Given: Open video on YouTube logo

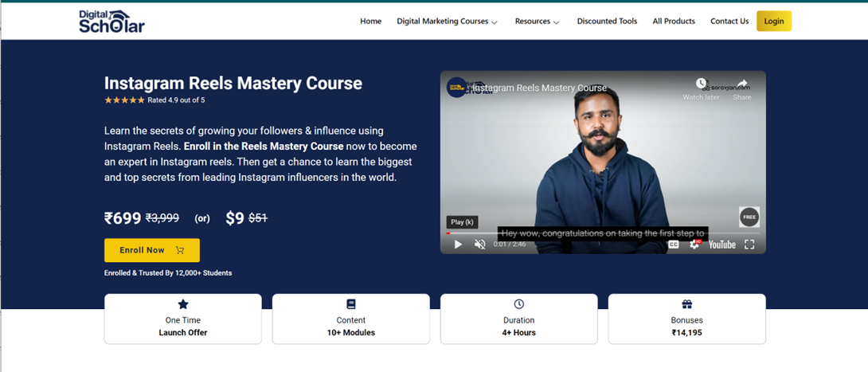Looking at the screenshot, I should [721, 244].
